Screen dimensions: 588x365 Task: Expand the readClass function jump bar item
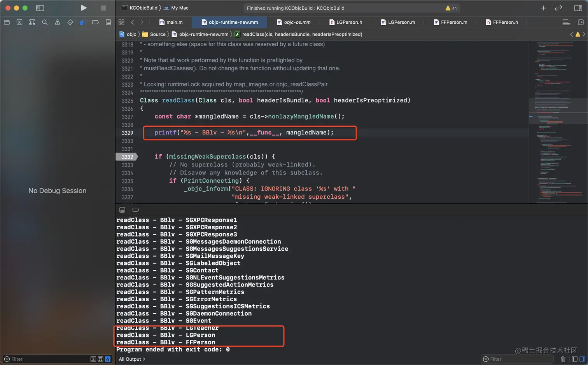pos(302,34)
